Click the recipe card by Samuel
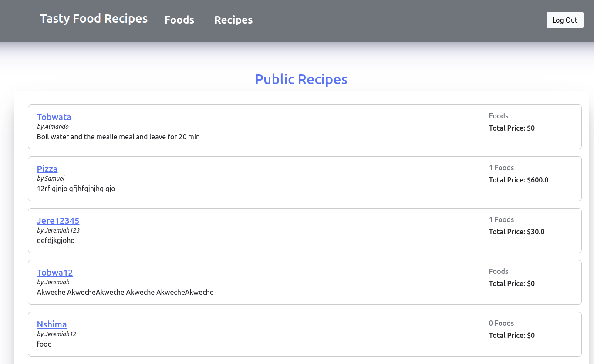594x364 pixels. click(304, 179)
